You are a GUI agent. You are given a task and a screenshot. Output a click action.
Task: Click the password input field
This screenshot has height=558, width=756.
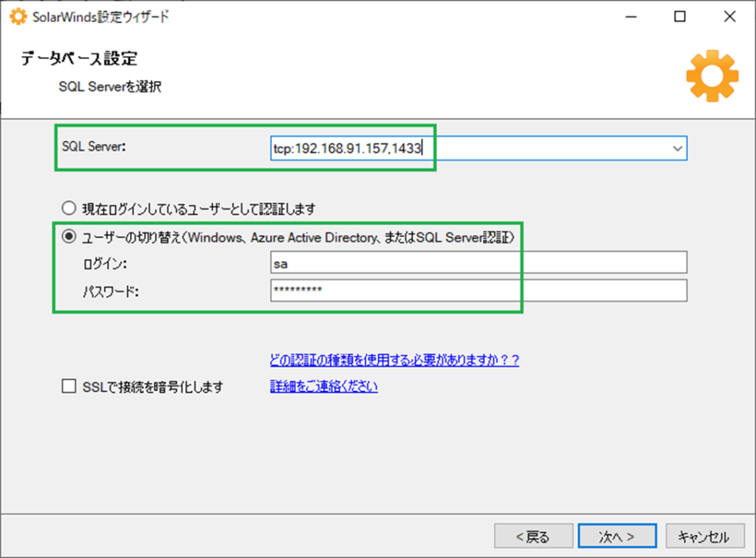pos(478,291)
